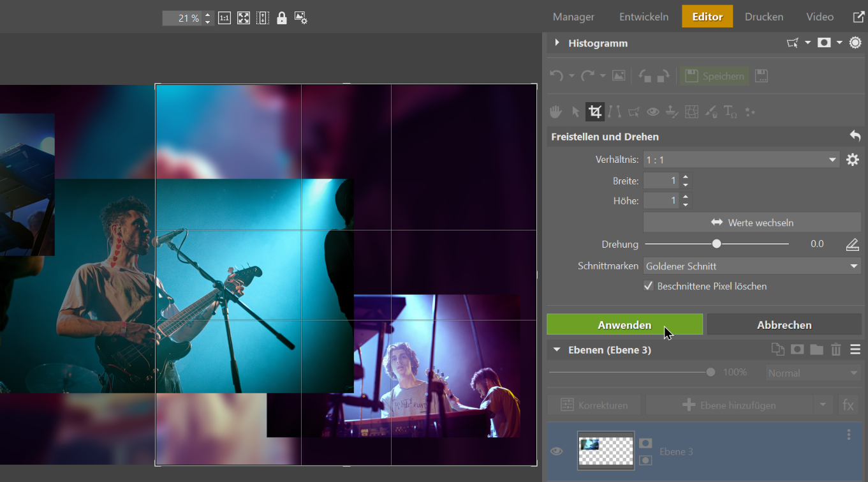Image resolution: width=868 pixels, height=482 pixels.
Task: Select the Crop and Rotate tool
Action: 595,112
